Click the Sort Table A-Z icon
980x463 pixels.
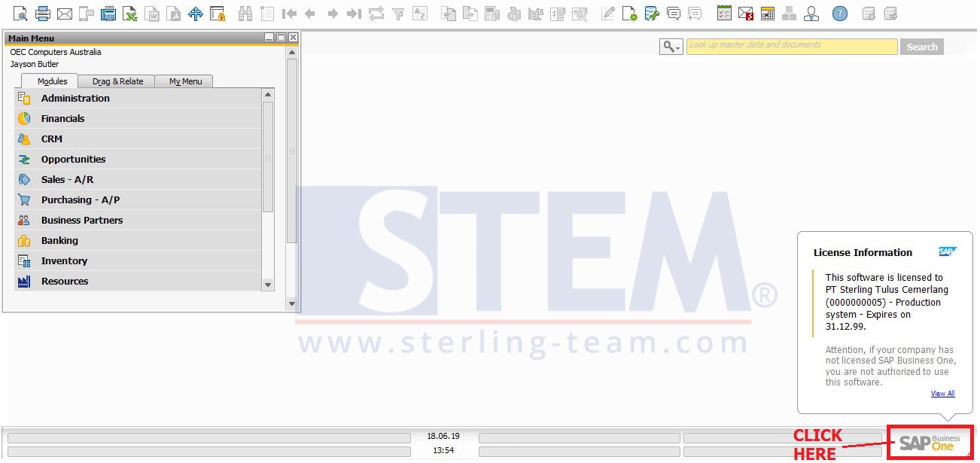(420, 14)
